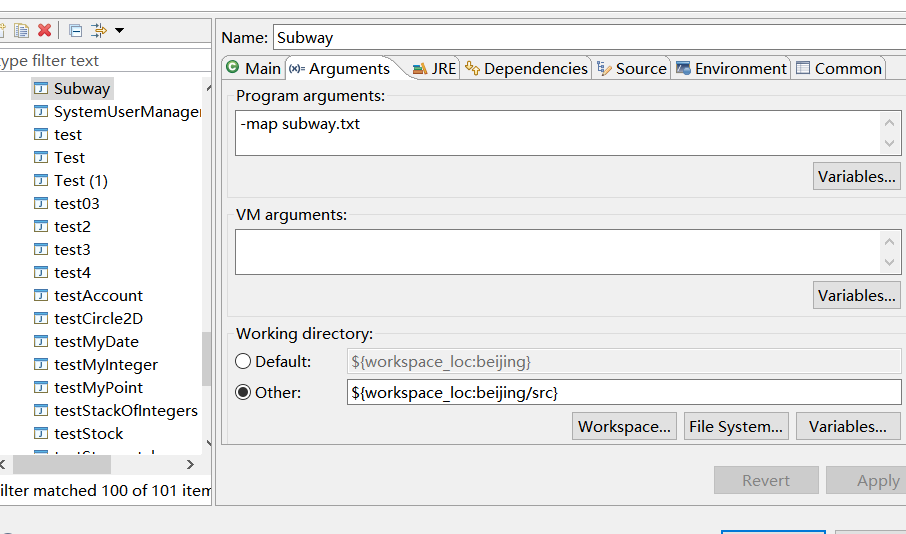Open the Dependencies tab

click(x=526, y=68)
